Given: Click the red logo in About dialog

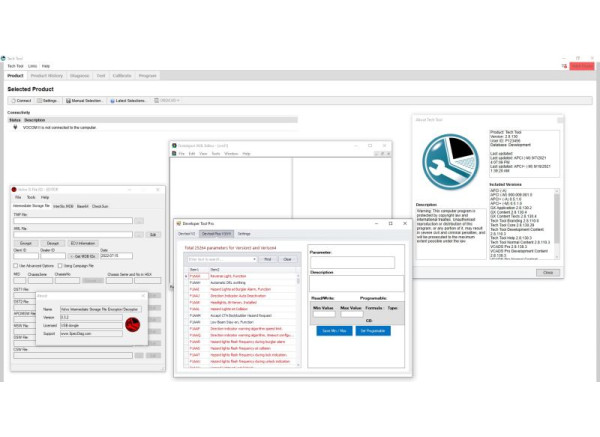Looking at the screenshot, I should (131, 323).
